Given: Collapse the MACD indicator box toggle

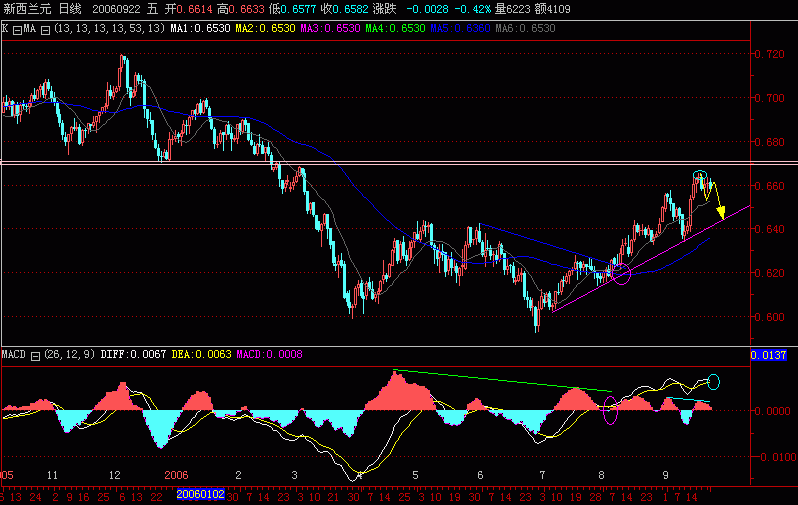Looking at the screenshot, I should point(35,356).
